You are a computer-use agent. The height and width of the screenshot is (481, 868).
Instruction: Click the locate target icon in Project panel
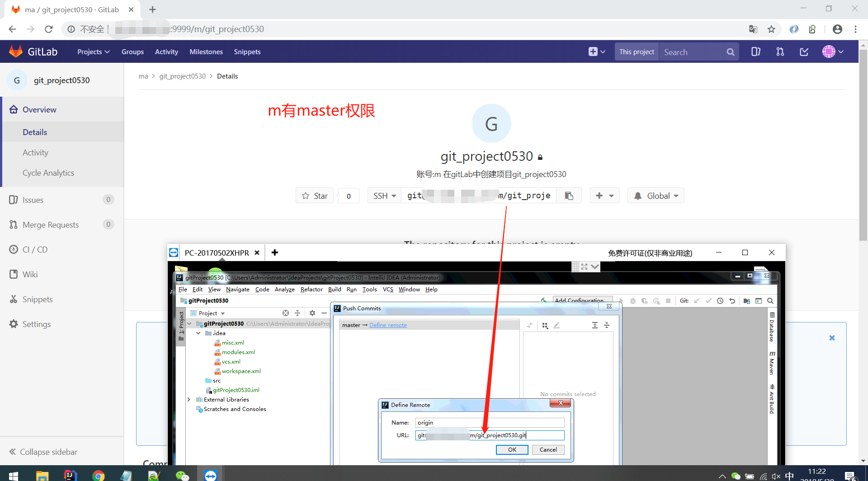click(285, 313)
